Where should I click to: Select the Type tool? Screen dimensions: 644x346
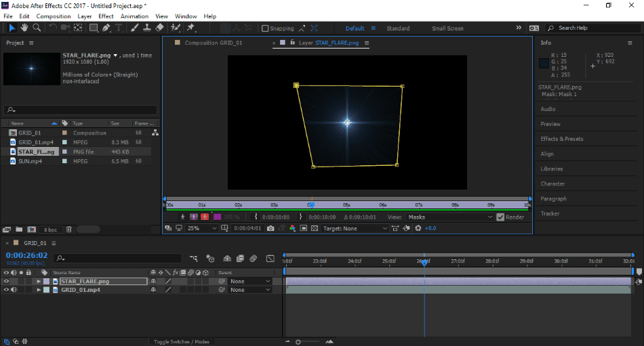tap(119, 28)
